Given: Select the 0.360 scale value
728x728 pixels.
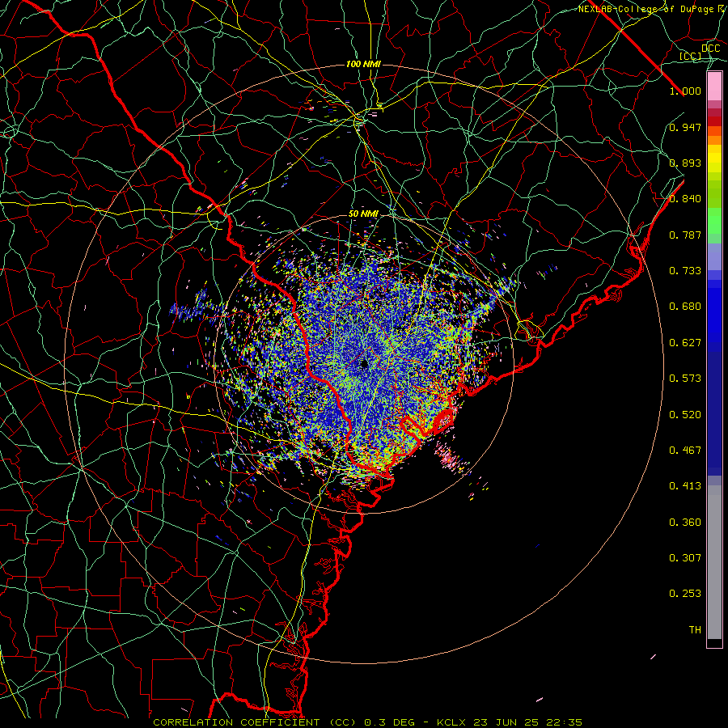Looking at the screenshot, I should point(685,523).
